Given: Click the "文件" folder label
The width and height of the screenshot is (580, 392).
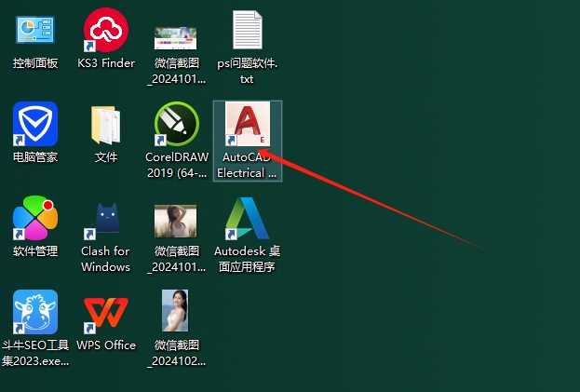Looking at the screenshot, I should tap(106, 157).
